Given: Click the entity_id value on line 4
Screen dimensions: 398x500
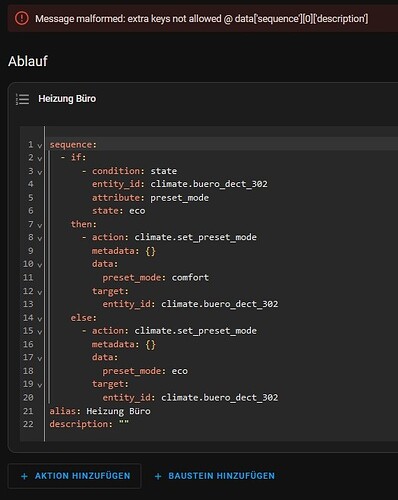Looking at the screenshot, I should point(209,184).
